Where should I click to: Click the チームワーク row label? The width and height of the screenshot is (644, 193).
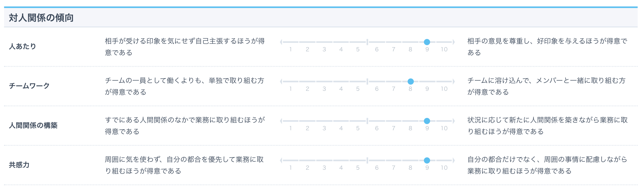tap(29, 86)
